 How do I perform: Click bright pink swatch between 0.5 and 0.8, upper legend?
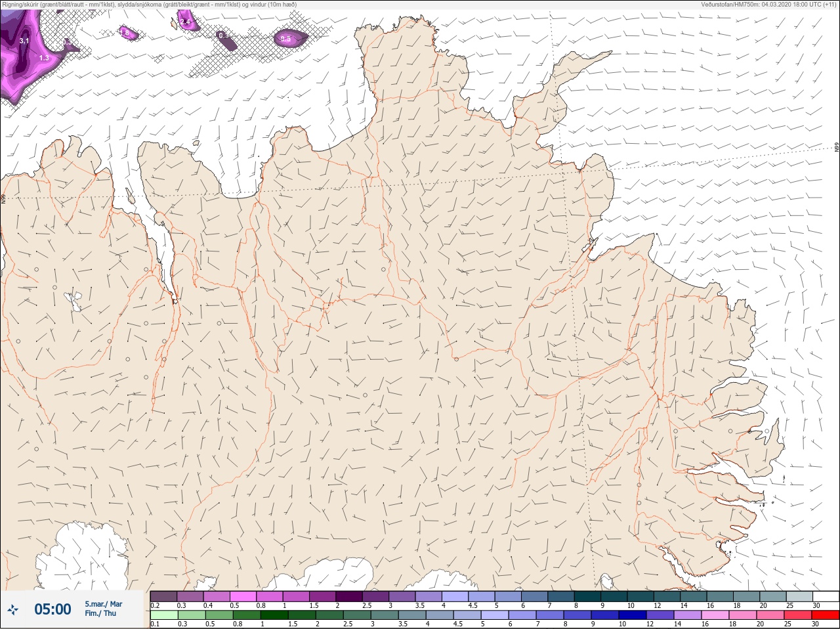(x=243, y=596)
